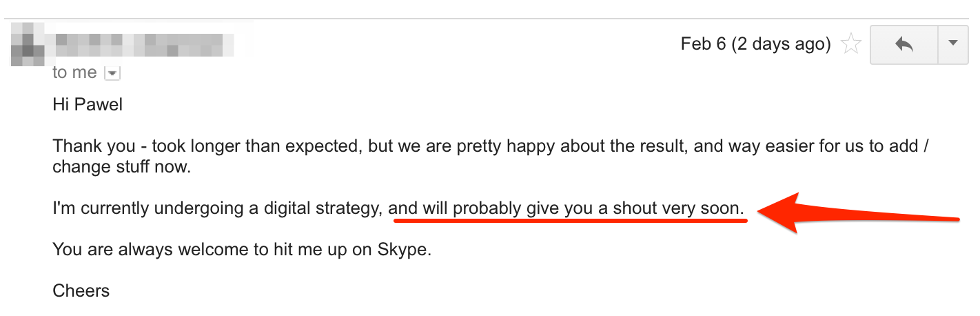Click the "to me" recipient text
980x316 pixels.
74,72
